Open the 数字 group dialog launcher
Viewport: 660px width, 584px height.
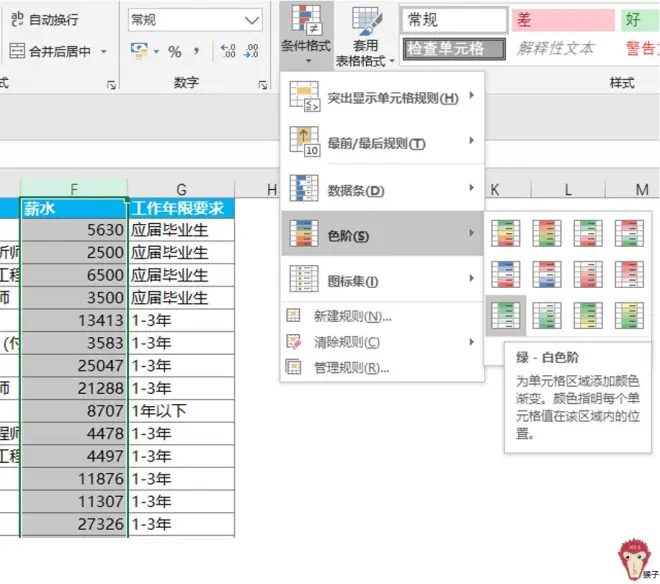(263, 85)
